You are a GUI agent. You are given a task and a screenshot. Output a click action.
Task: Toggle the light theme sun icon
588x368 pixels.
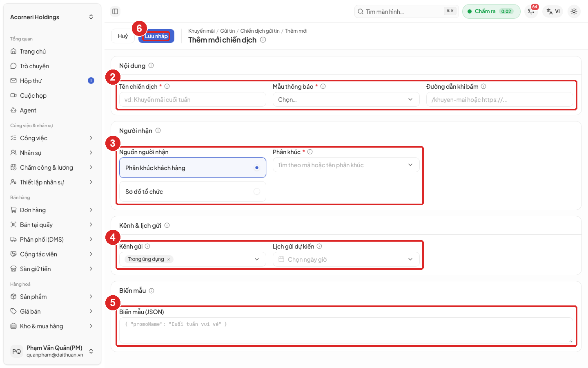click(574, 11)
